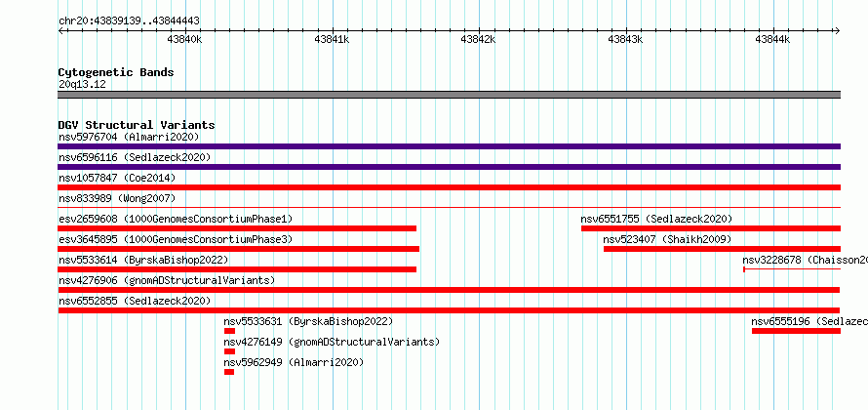
Task: Click nsv5533631 (ByrskaBishop2022) label
Action: tap(308, 321)
